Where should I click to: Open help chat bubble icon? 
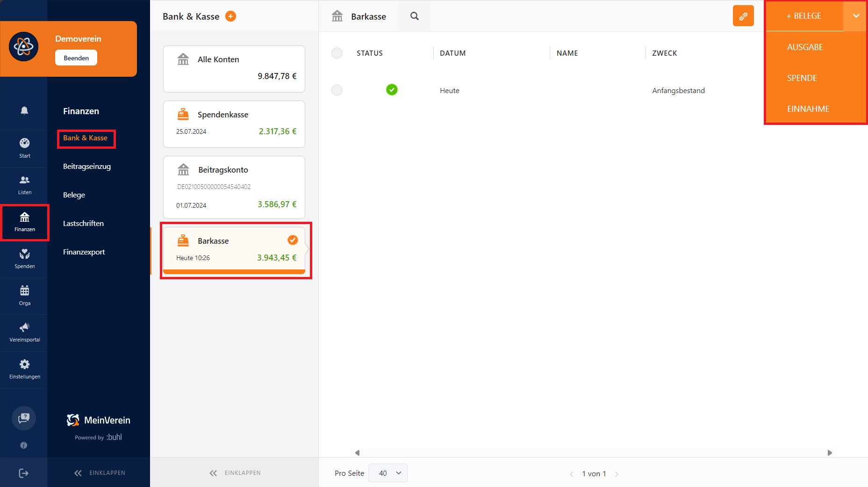point(24,418)
